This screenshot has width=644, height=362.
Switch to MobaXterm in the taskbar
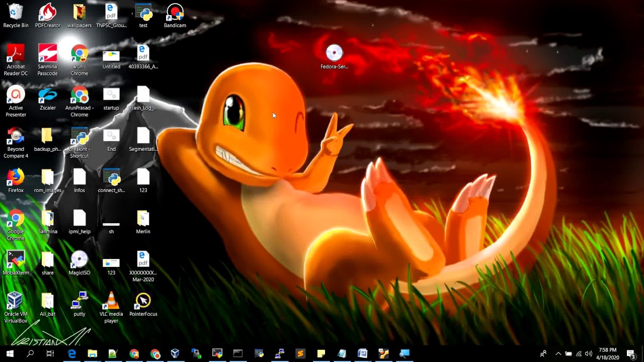tap(217, 353)
